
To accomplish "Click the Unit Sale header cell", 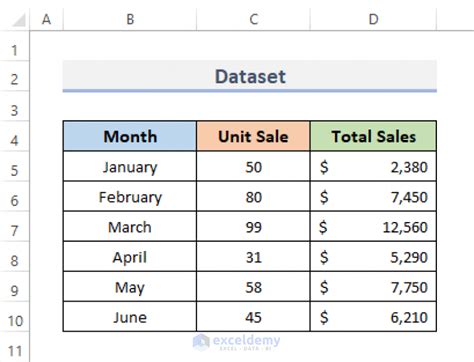I will coord(253,136).
